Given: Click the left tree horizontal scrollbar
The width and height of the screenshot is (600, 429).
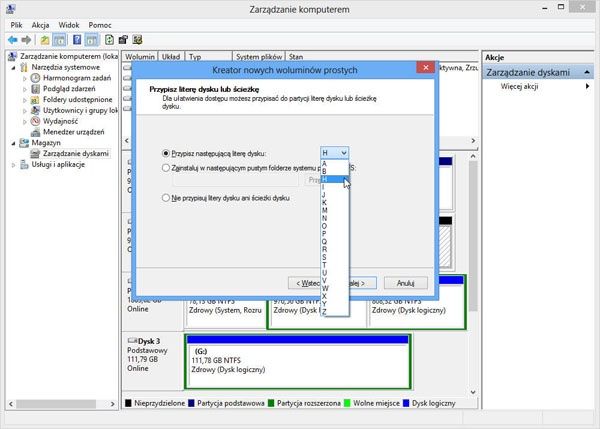Looking at the screenshot, I should pyautogui.click(x=56, y=404).
